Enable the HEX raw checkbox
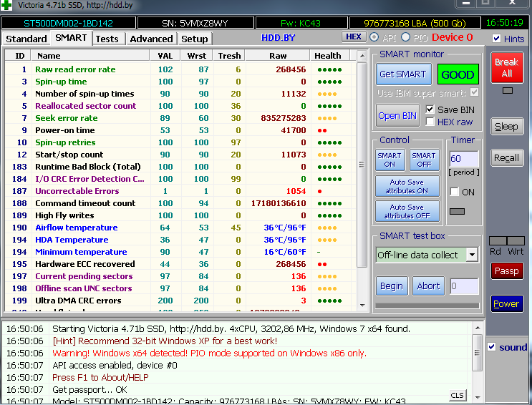This screenshot has height=405, width=532. [x=430, y=122]
